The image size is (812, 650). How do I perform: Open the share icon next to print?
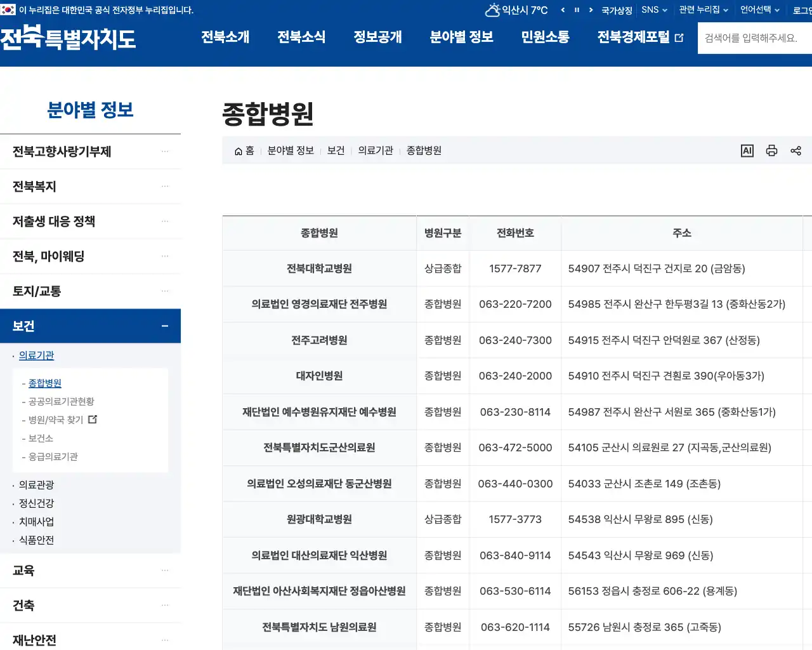coord(796,150)
